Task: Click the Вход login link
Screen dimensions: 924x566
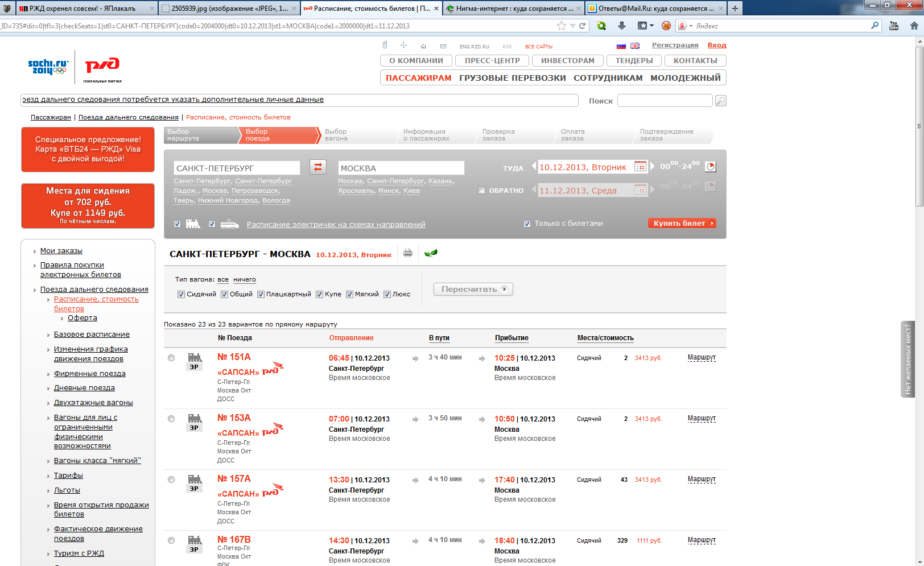Action: click(717, 45)
